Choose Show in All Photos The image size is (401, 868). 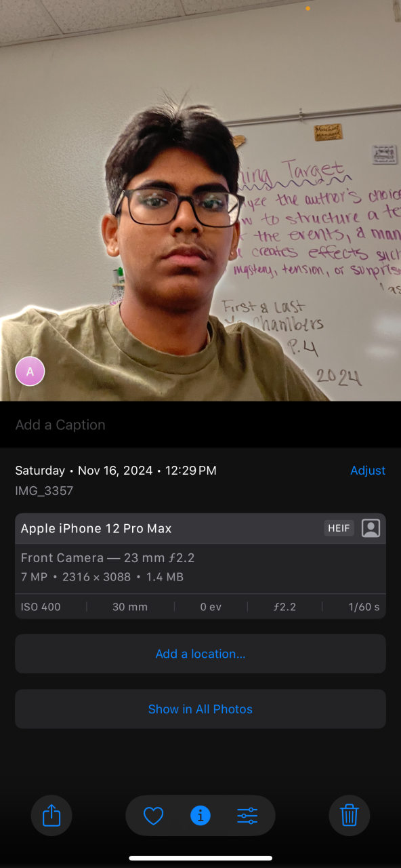click(200, 709)
